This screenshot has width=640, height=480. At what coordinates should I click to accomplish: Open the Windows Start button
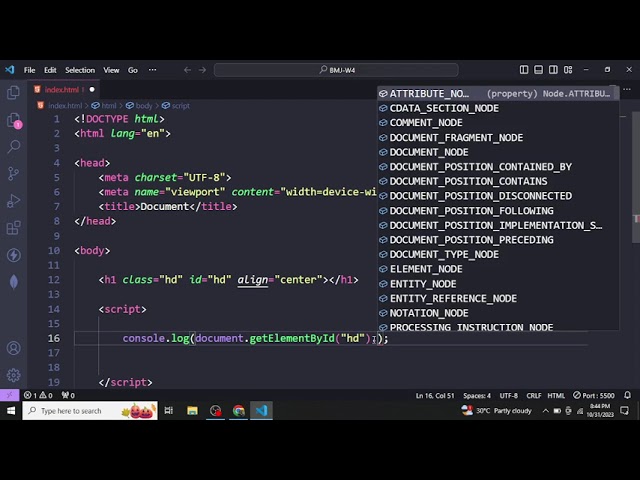click(11, 411)
